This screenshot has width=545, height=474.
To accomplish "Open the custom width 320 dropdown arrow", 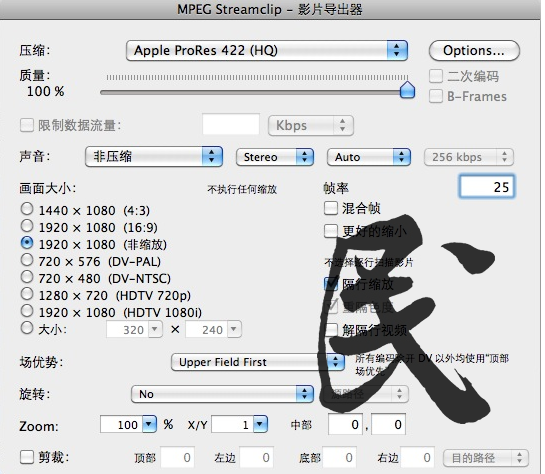I will coord(155,329).
